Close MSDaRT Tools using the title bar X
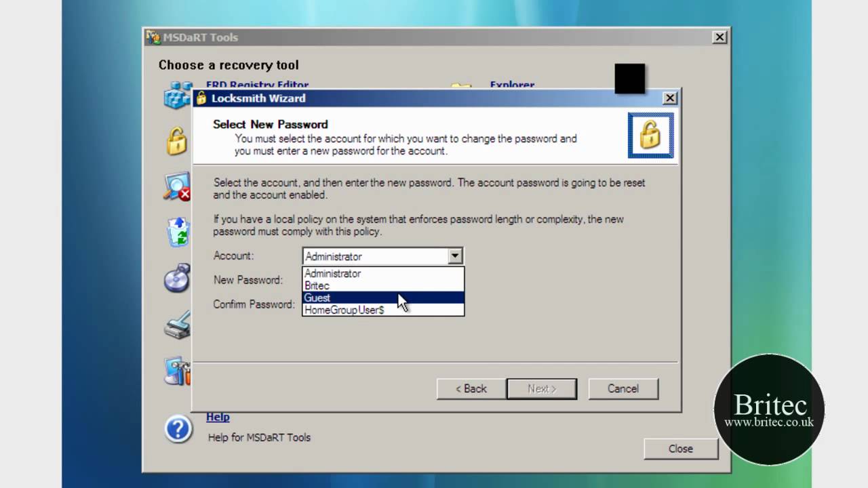This screenshot has height=488, width=868. click(720, 37)
